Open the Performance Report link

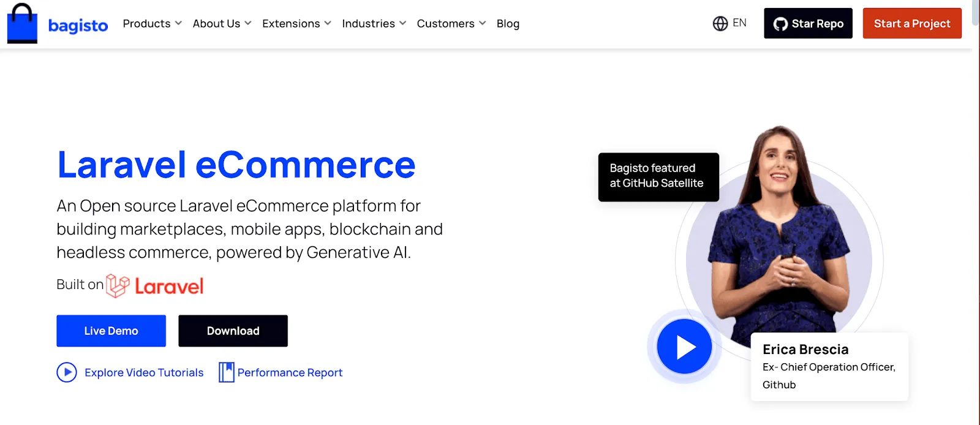(x=290, y=372)
